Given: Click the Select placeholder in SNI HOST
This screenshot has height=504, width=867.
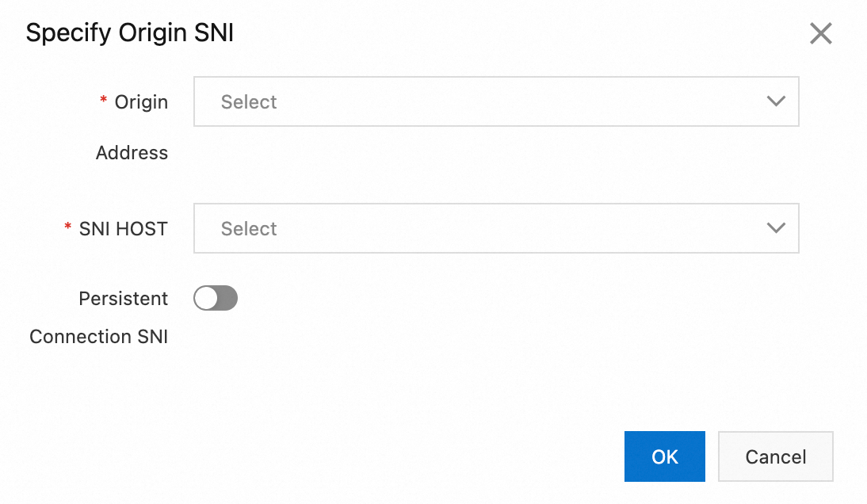Looking at the screenshot, I should [249, 229].
